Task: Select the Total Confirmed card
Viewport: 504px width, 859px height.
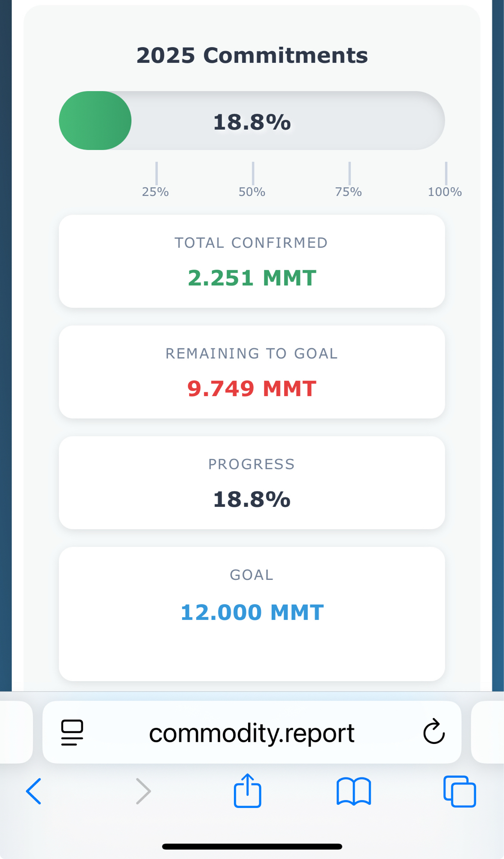Action: (252, 261)
